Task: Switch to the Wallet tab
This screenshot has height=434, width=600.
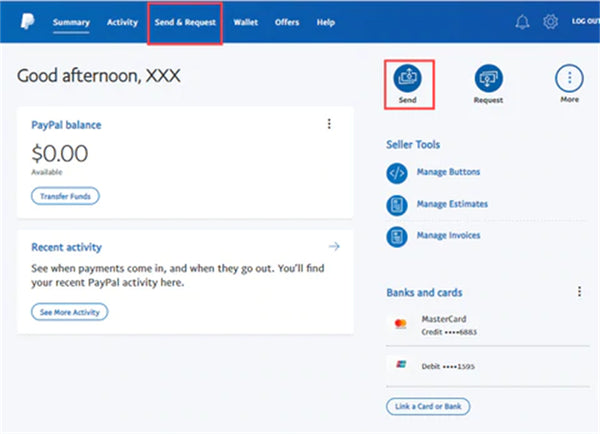Action: (245, 22)
